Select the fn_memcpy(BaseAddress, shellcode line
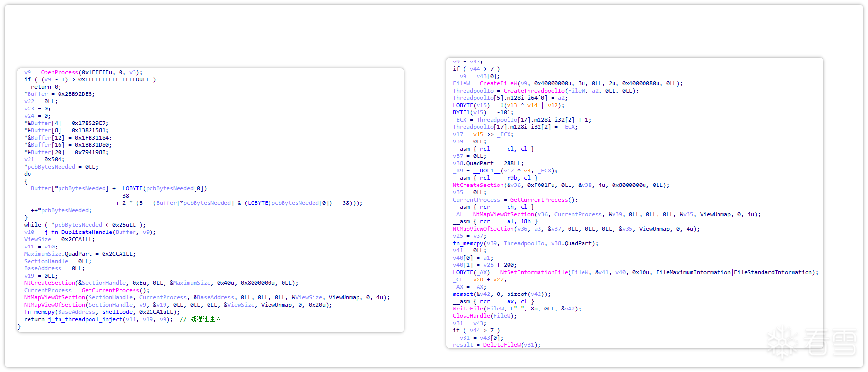This screenshot has height=372, width=868. click(102, 312)
